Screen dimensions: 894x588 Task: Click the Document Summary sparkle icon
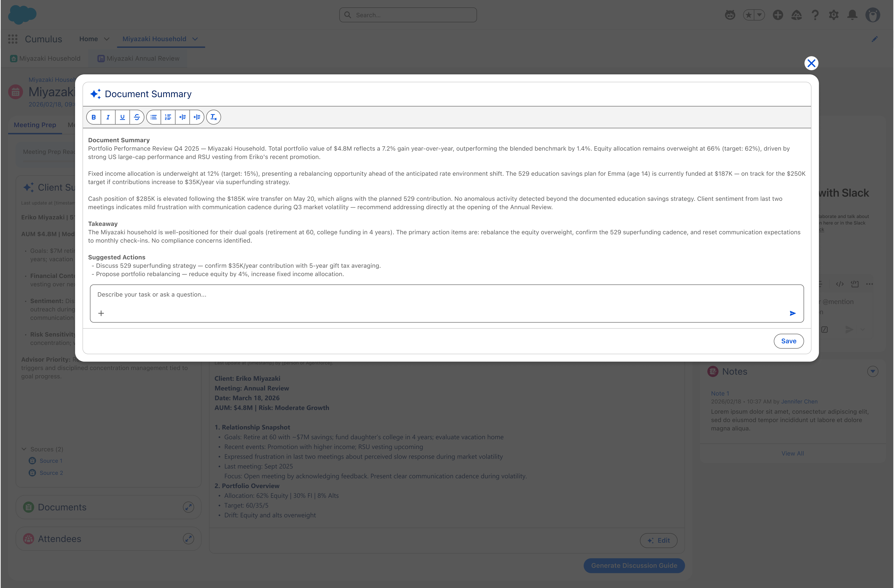click(x=95, y=94)
